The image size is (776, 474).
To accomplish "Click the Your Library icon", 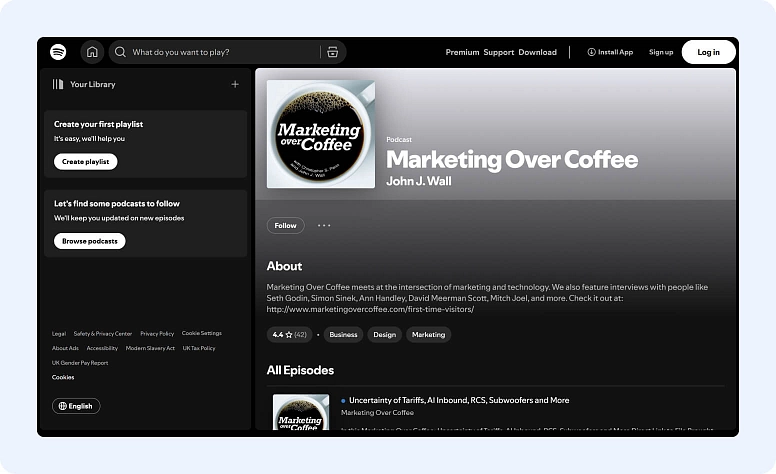I will (58, 84).
